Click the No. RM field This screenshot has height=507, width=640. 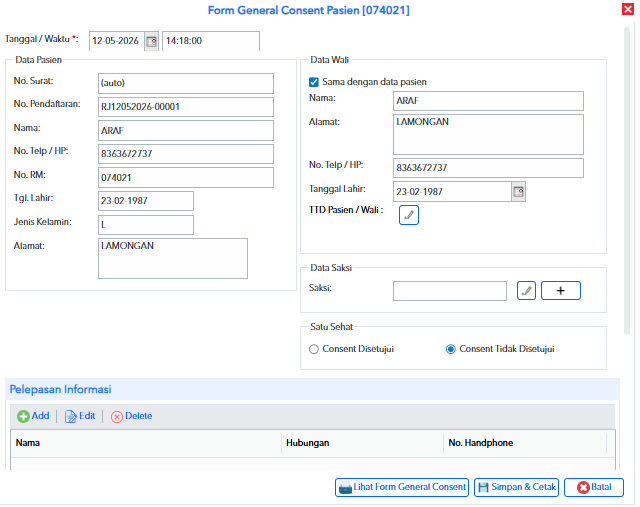pyautogui.click(x=186, y=178)
